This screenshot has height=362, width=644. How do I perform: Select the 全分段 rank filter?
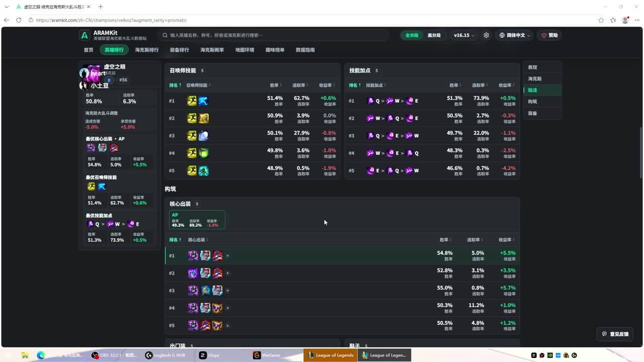pyautogui.click(x=412, y=35)
